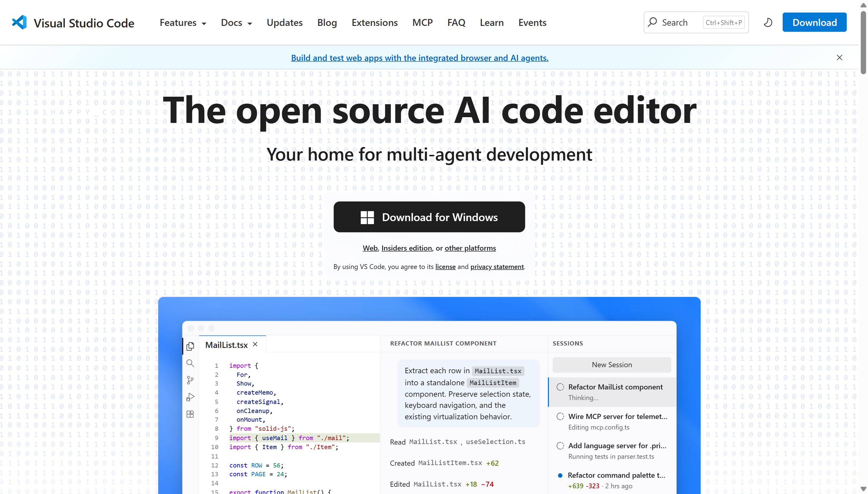Open the Extensions icon in editor sidebar

tap(190, 414)
